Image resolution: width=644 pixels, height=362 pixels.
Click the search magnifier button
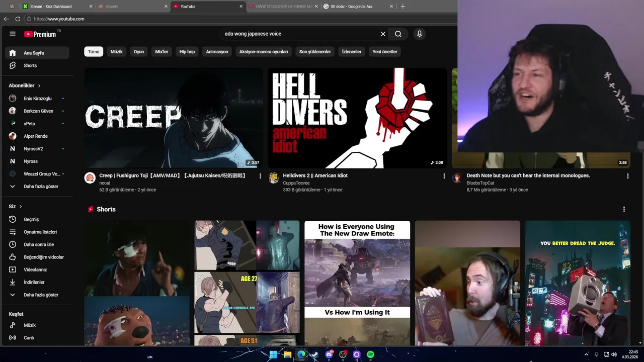coord(398,34)
